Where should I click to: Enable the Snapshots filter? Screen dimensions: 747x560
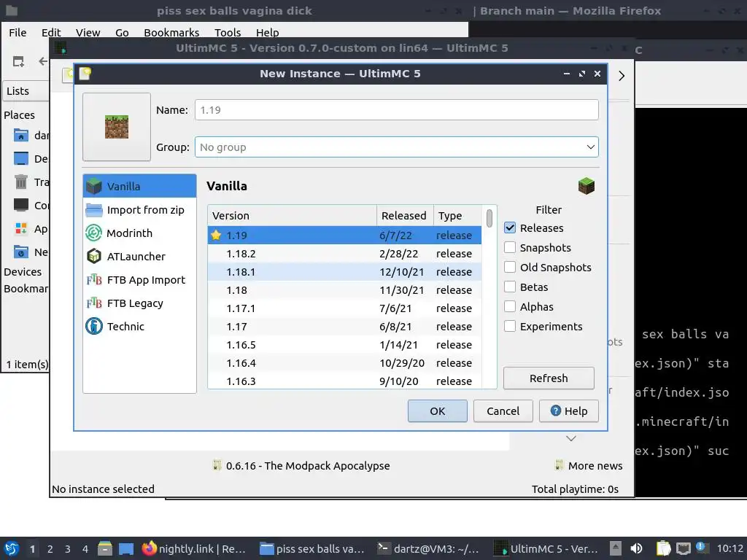point(510,247)
